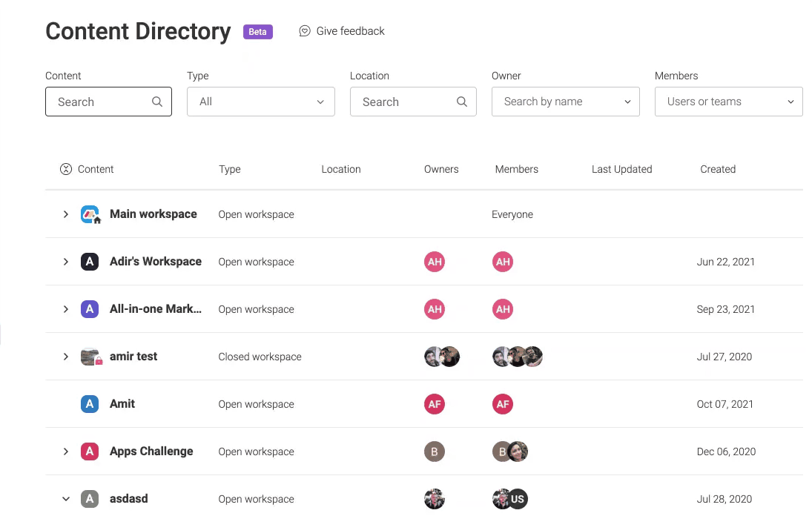This screenshot has width=812, height=516.
Task: Click the owner photo avatar in asdasd row
Action: coord(435,499)
